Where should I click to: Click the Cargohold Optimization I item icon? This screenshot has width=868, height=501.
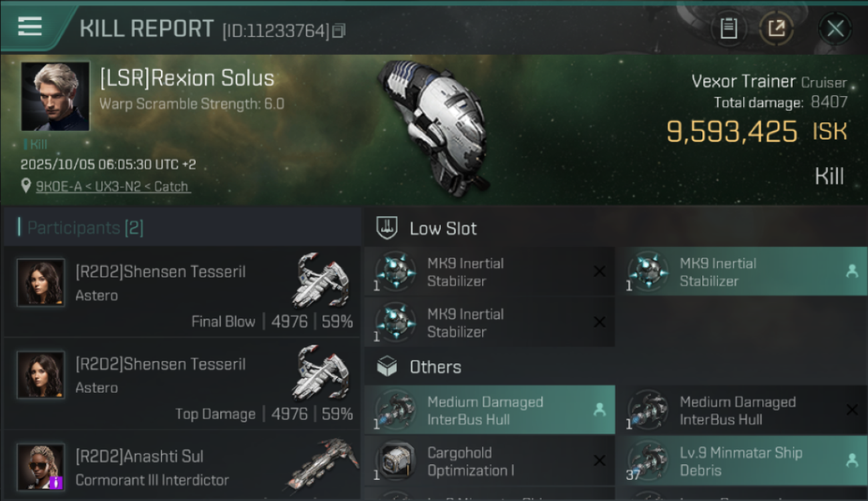(395, 461)
